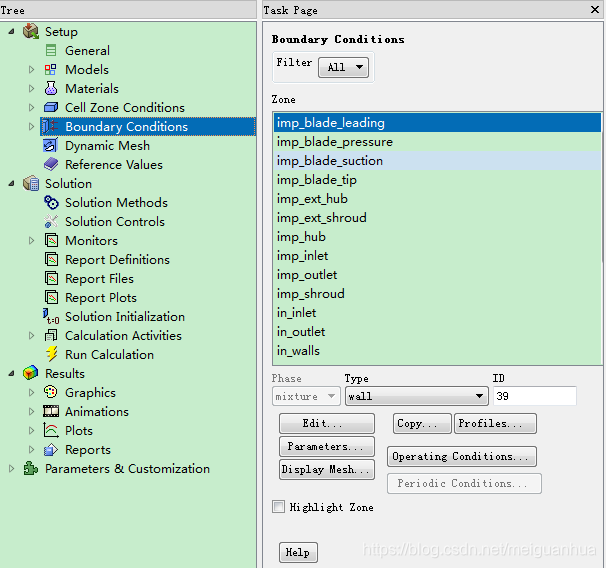Enable the Highlight Zone checkbox
Image resolution: width=606 pixels, height=568 pixels.
click(x=279, y=507)
